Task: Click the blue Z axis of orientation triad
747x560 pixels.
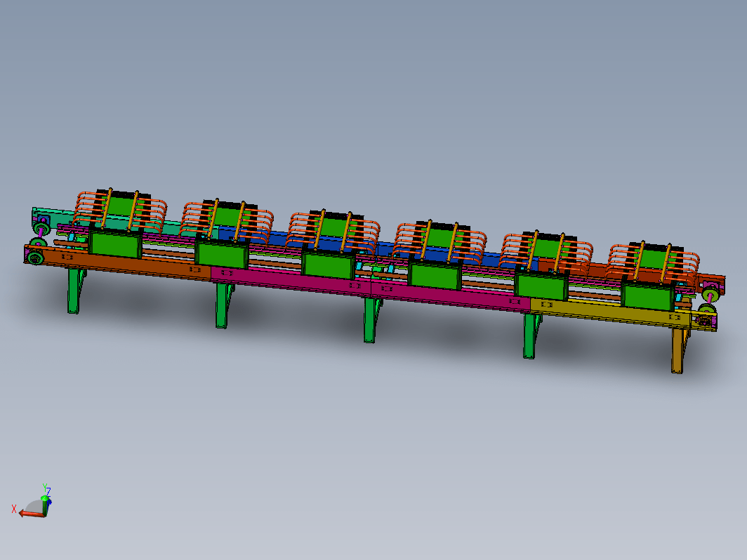Action: click(x=49, y=502)
